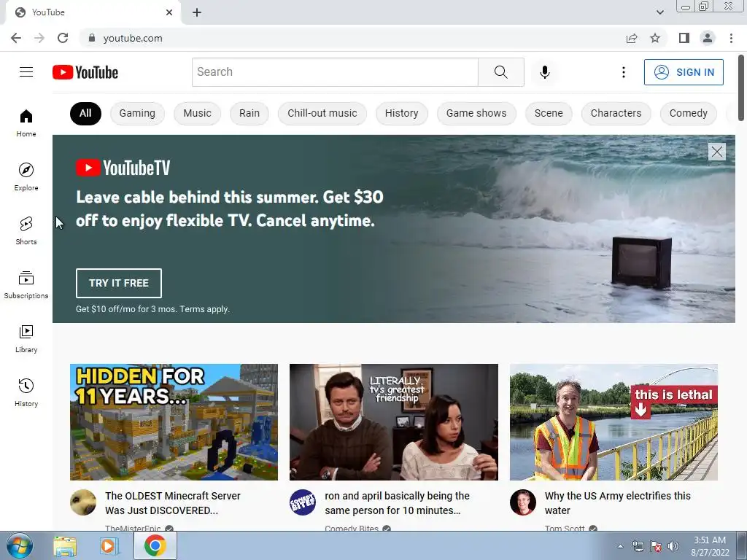
Task: Bookmark this page with star icon
Action: point(655,38)
